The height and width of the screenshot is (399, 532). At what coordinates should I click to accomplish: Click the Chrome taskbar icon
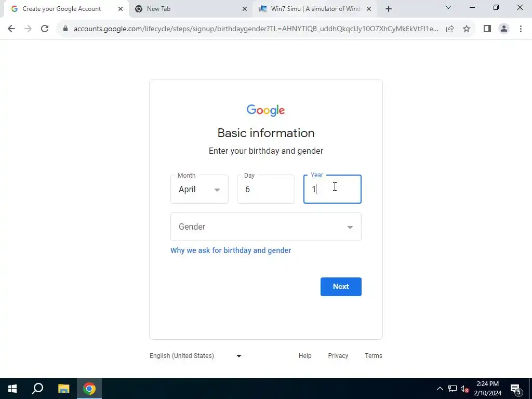click(89, 389)
